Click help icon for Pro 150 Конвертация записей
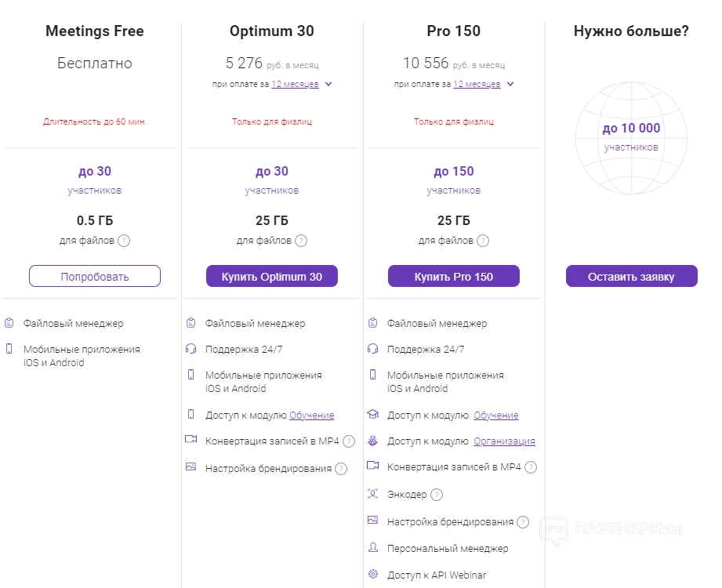 (x=531, y=468)
